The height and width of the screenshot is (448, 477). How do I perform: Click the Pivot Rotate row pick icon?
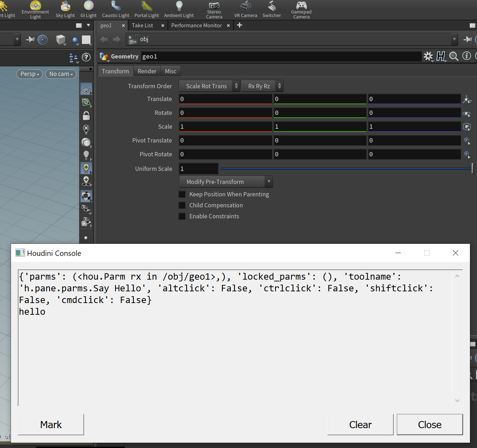pos(467,155)
